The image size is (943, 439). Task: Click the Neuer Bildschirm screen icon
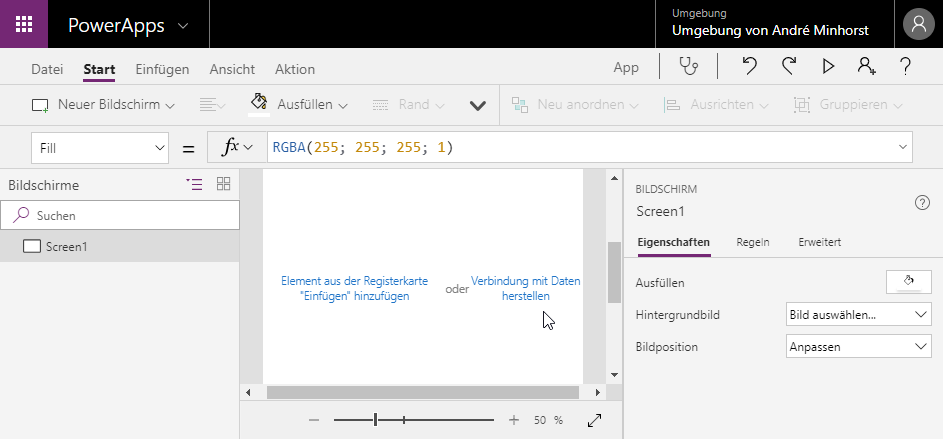coord(40,106)
